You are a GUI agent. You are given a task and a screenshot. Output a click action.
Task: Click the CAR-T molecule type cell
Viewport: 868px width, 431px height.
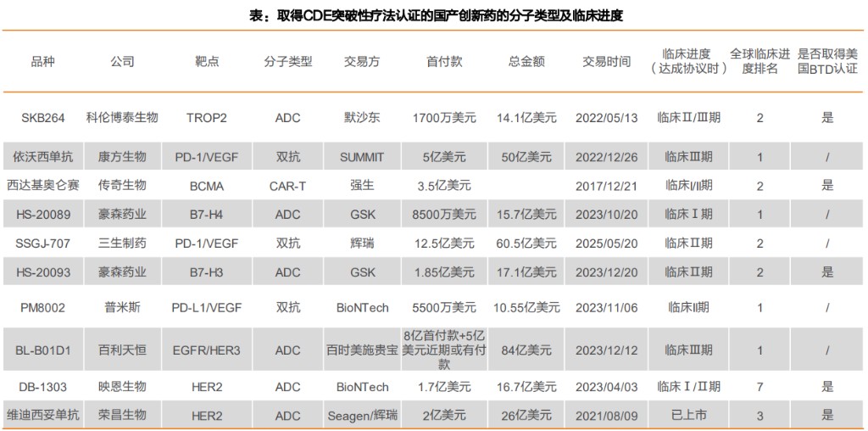[x=288, y=187]
